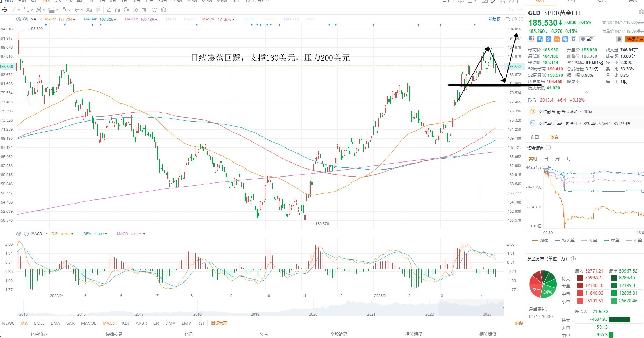Expand rectangle tool dropdown arrow
The image size is (644, 338).
(x=32, y=10)
